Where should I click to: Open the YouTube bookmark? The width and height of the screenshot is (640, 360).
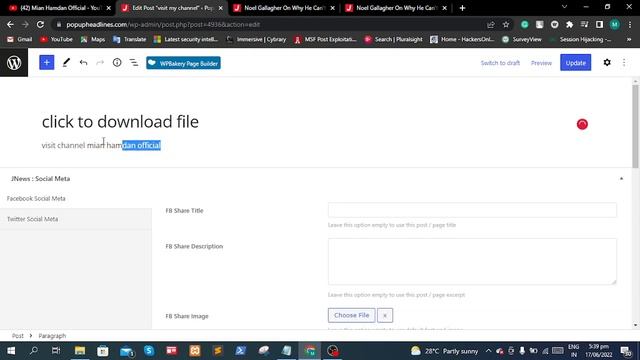[x=56, y=40]
